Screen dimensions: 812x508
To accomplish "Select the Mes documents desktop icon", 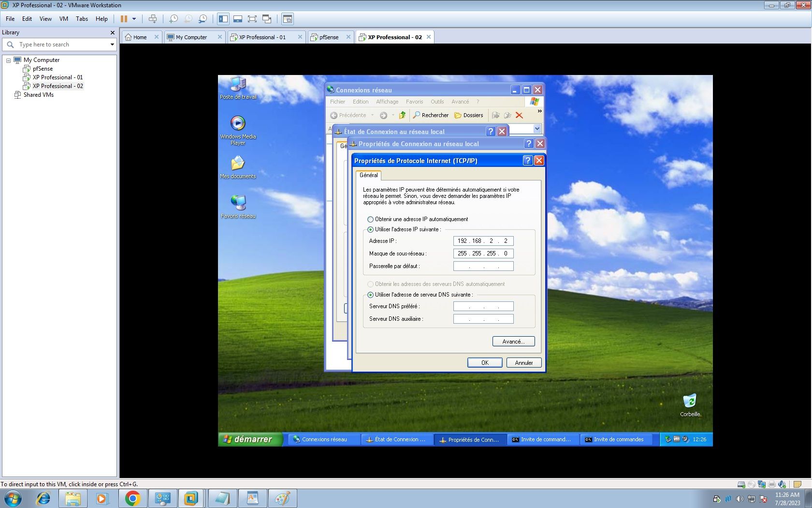I will (x=238, y=167).
